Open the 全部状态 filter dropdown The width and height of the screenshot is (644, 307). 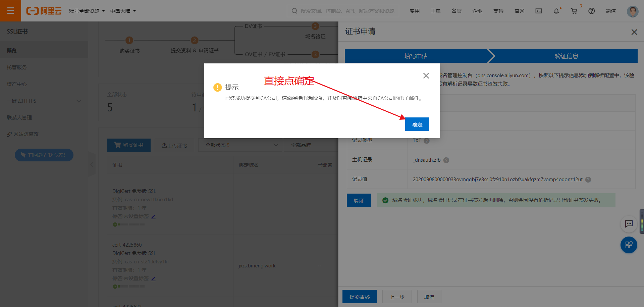[241, 145]
